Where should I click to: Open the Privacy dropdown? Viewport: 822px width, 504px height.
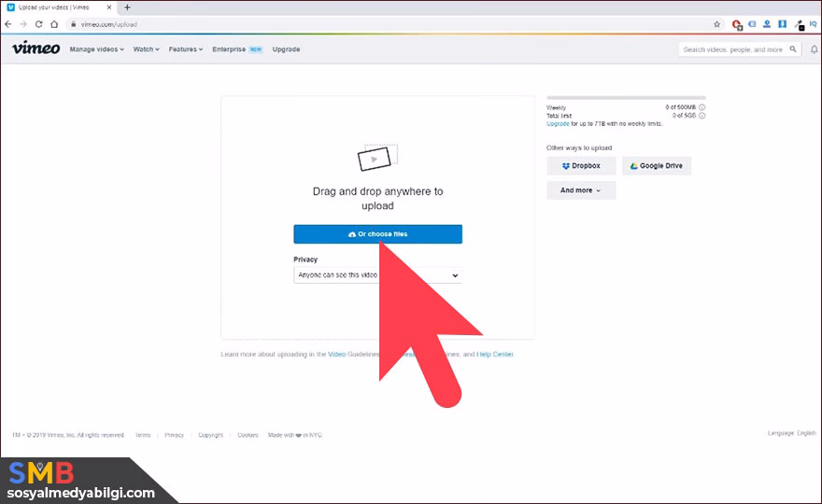[x=377, y=275]
